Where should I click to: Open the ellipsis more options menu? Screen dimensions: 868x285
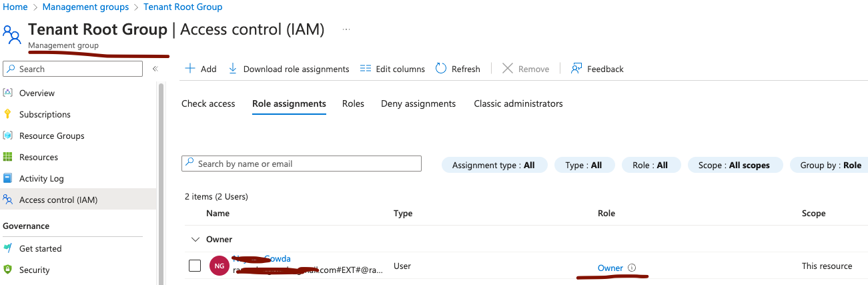pyautogui.click(x=346, y=30)
